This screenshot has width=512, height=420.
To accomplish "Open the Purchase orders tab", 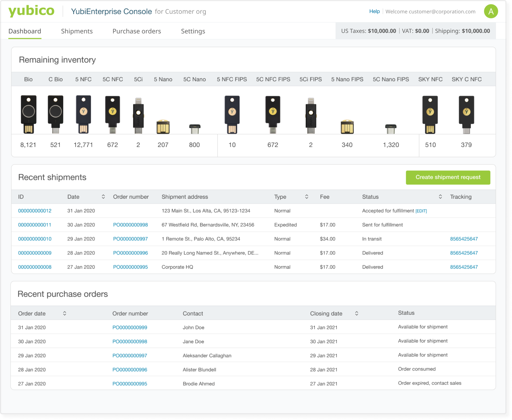I will 137,31.
